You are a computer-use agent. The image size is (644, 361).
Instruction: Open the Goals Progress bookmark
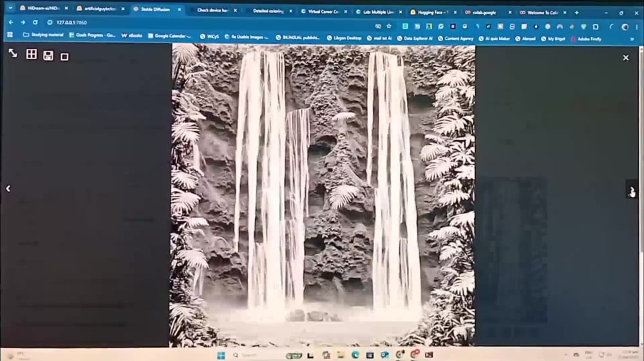(x=92, y=35)
